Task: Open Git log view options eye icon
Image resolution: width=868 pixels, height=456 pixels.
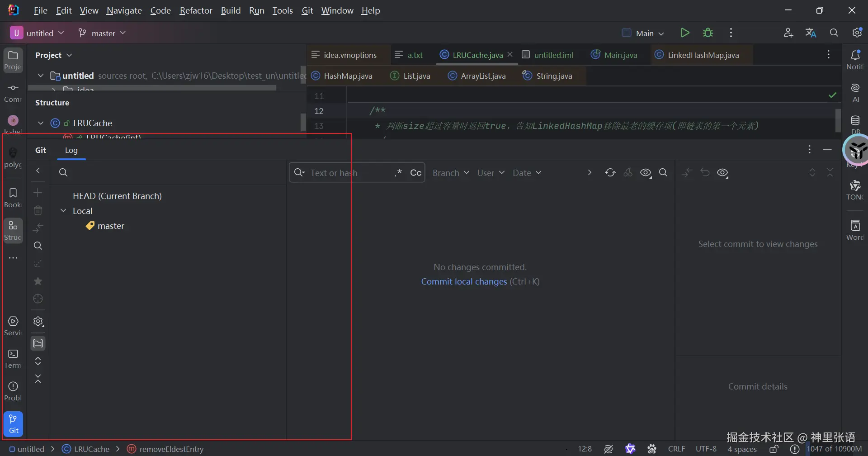Action: [x=646, y=172]
